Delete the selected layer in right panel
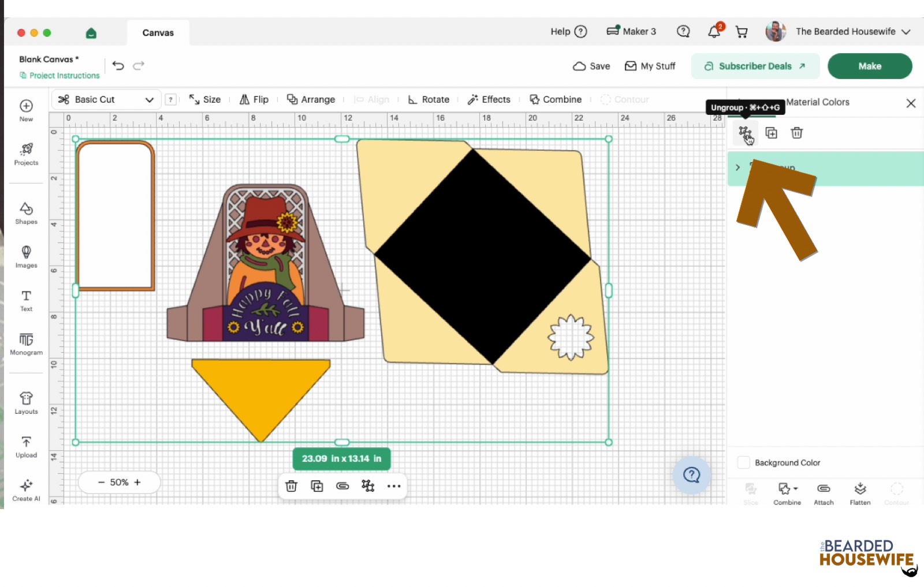This screenshot has width=924, height=587. click(x=797, y=133)
